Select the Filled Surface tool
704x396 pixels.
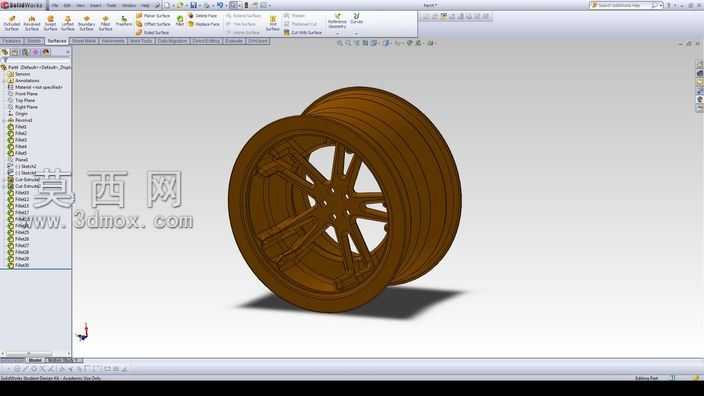click(105, 23)
